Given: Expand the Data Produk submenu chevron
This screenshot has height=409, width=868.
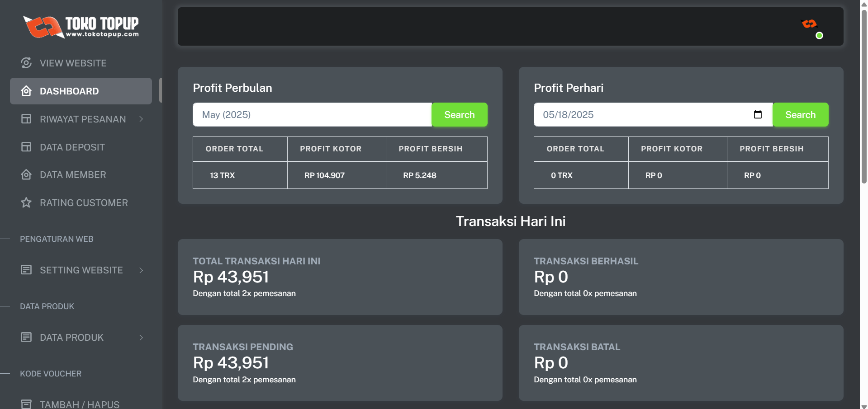Looking at the screenshot, I should pyautogui.click(x=141, y=337).
